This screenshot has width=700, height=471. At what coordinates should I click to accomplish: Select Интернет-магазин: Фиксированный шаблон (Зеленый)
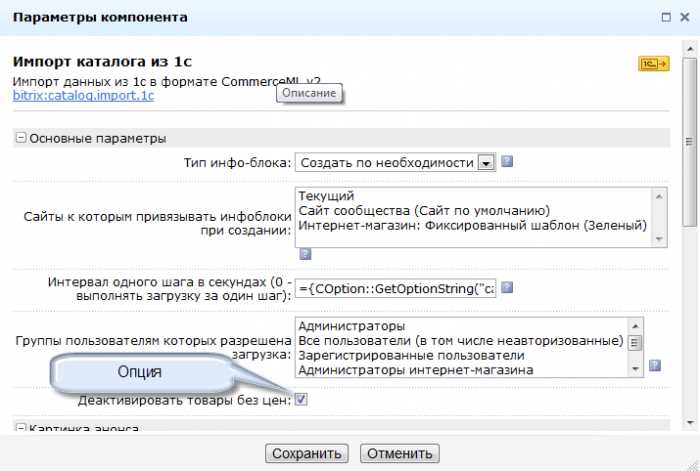[472, 225]
